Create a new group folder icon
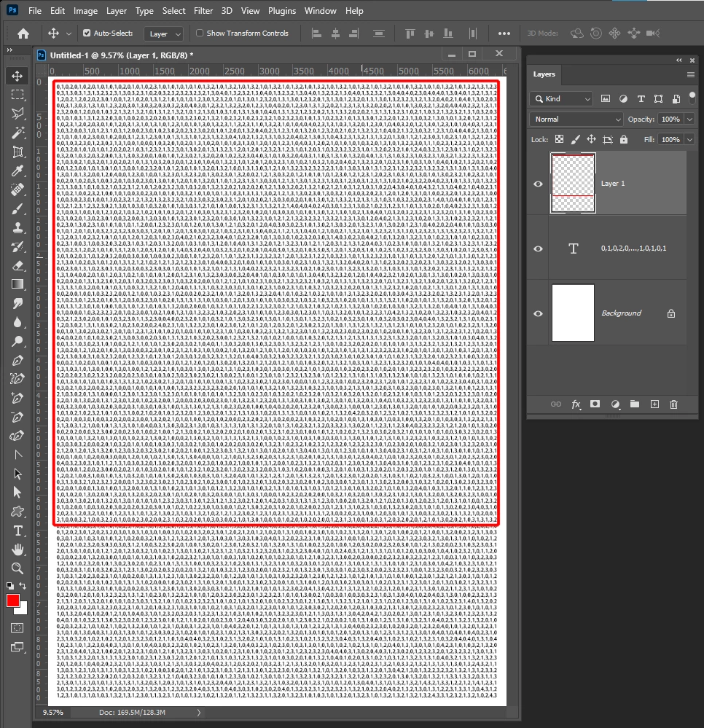704x728 pixels. click(634, 404)
